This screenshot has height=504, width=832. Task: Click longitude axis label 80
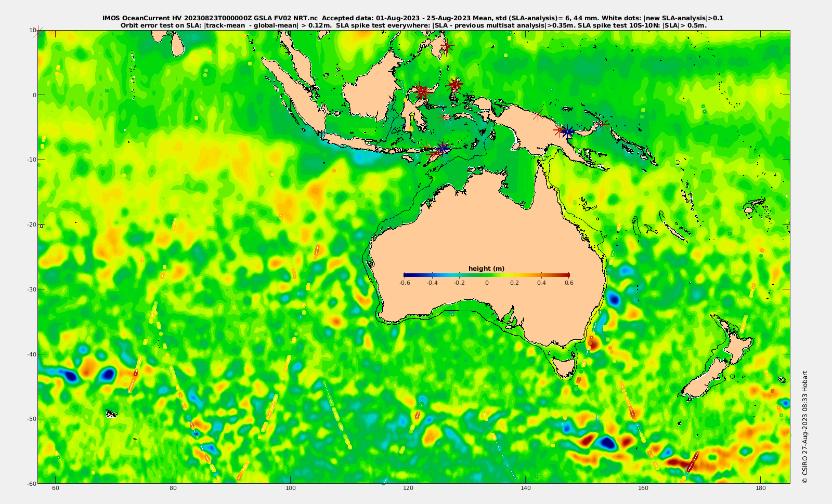[173, 488]
